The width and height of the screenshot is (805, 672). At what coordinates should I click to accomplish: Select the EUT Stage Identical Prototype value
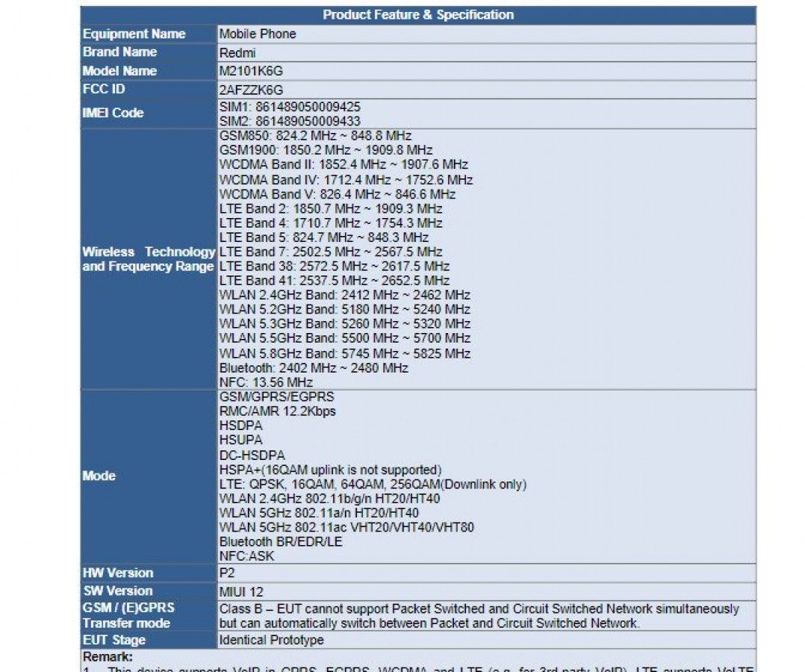(271, 641)
